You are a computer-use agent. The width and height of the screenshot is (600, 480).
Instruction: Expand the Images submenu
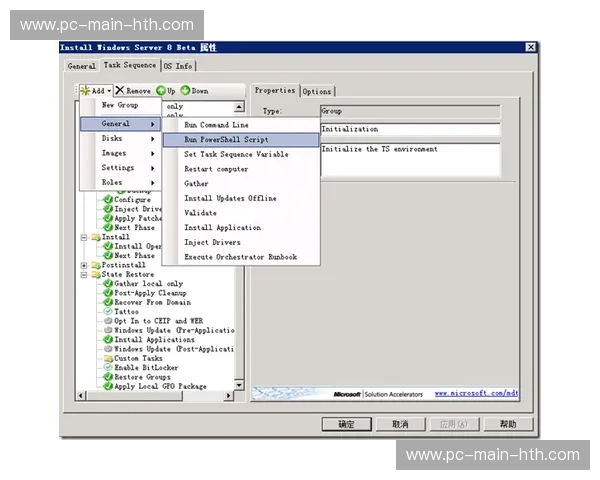point(121,153)
